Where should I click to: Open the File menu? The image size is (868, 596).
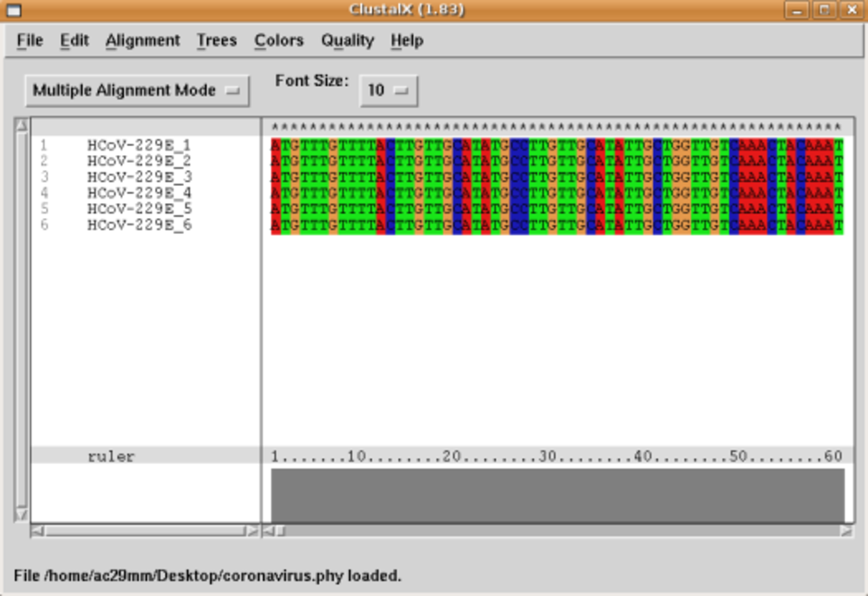coord(30,41)
